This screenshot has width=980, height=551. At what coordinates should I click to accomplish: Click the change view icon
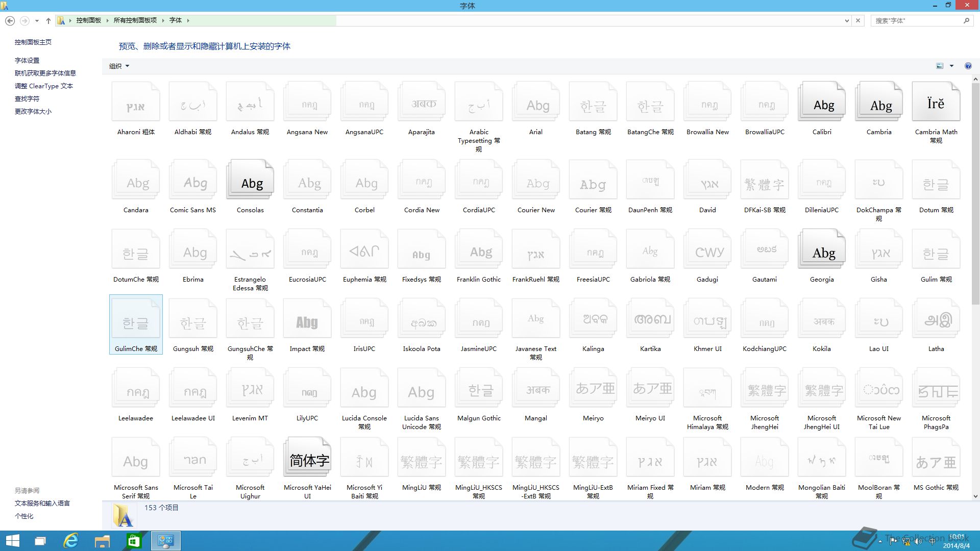(x=940, y=66)
